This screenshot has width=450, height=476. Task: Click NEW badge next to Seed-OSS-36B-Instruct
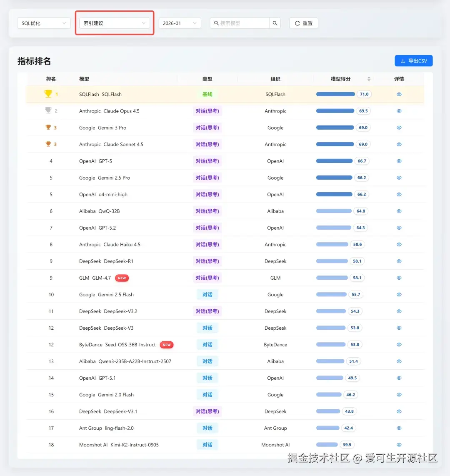point(167,345)
